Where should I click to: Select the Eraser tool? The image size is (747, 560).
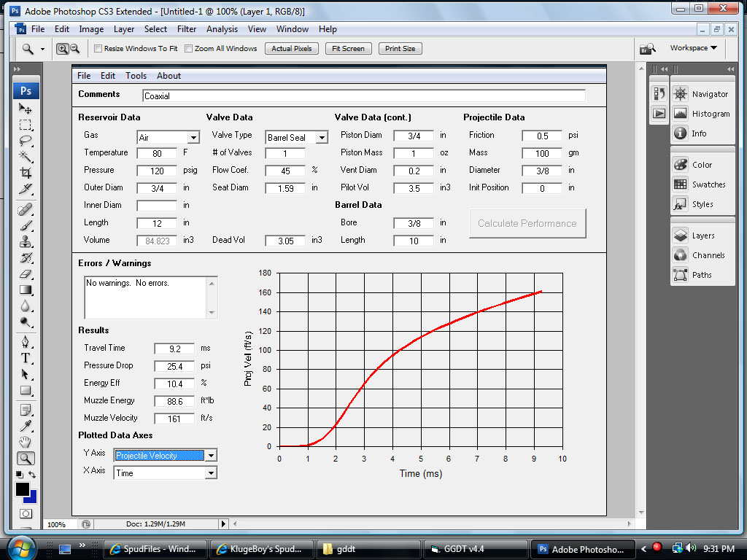click(26, 273)
